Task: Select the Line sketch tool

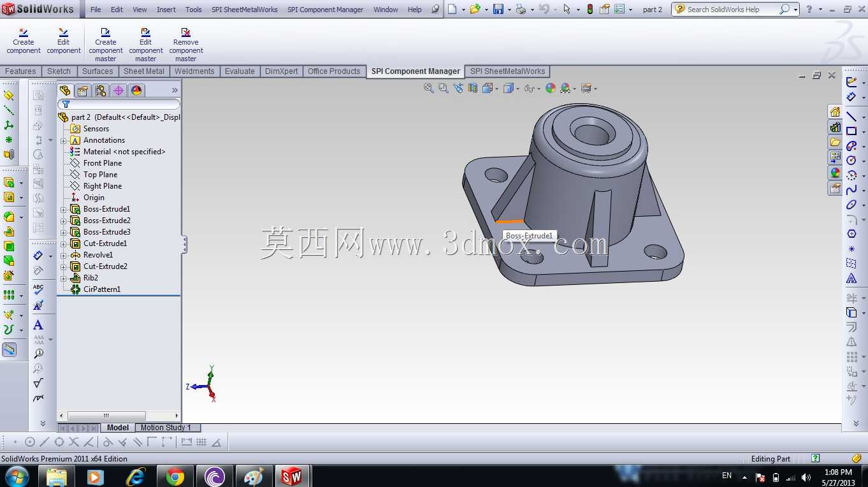Action: 851,117
